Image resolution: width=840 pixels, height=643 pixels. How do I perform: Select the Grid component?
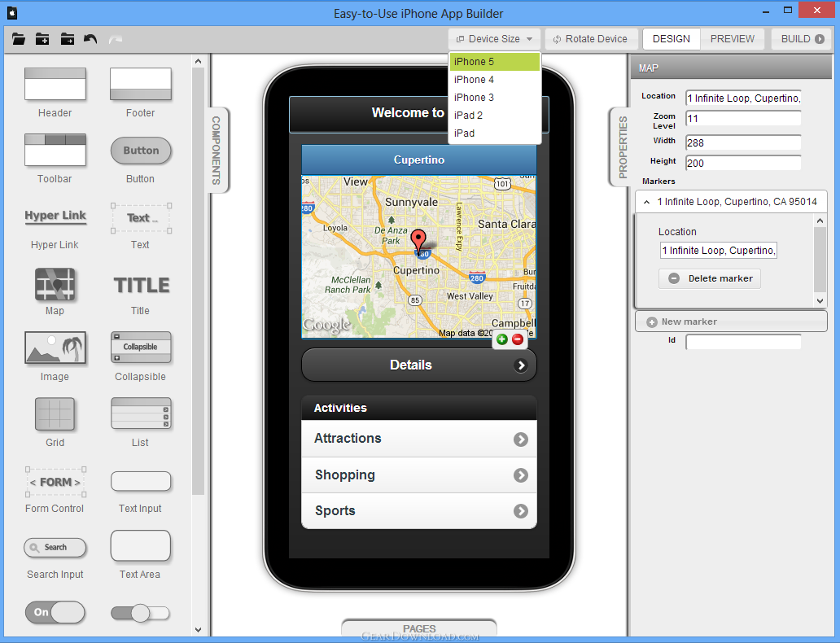pyautogui.click(x=55, y=422)
